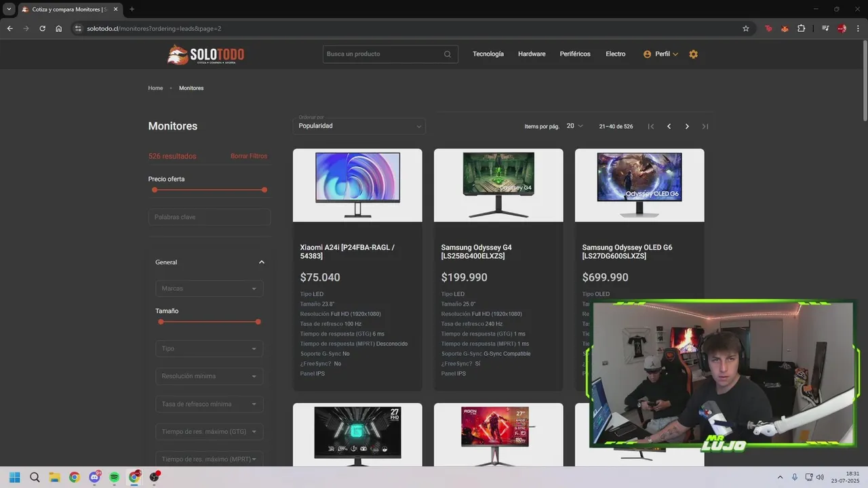Open new browser tab
The width and height of the screenshot is (868, 488).
(132, 9)
